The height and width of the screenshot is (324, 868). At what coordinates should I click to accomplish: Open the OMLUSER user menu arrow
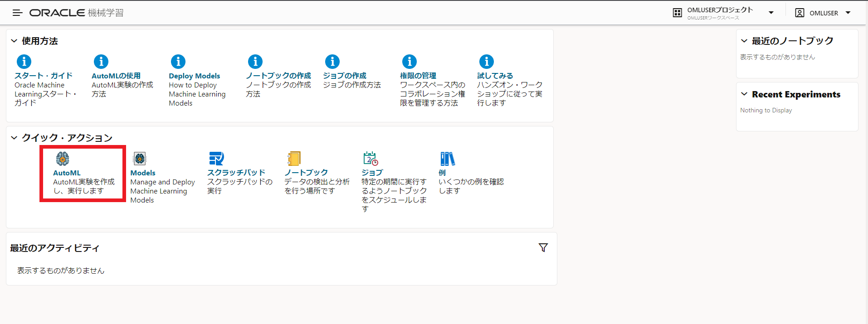[x=848, y=13]
